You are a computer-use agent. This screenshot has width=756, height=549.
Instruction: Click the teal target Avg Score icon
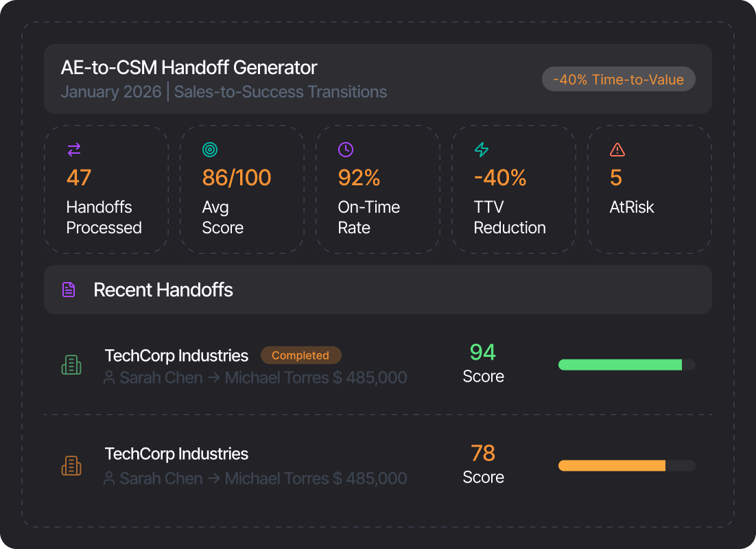click(210, 150)
